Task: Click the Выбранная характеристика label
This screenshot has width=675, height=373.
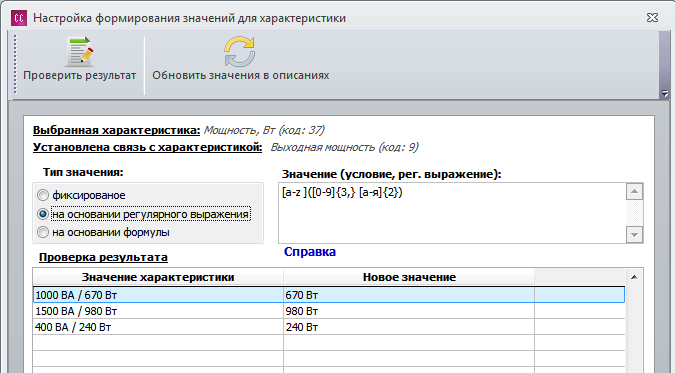Action: pos(117,130)
